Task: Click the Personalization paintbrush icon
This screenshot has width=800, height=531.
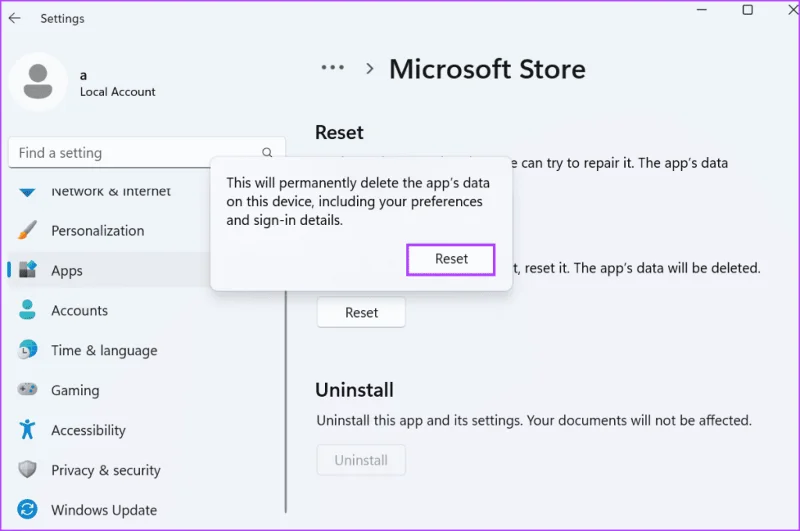Action: [27, 230]
